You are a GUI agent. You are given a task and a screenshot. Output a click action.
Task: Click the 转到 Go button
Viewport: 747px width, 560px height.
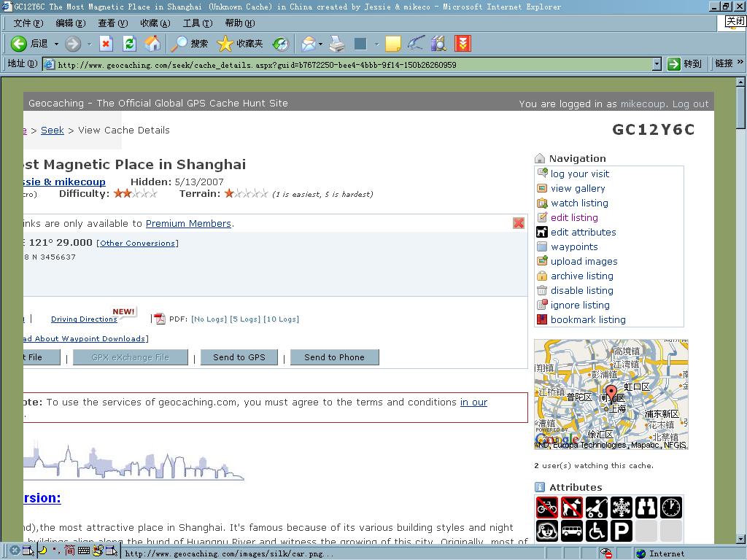click(x=684, y=64)
